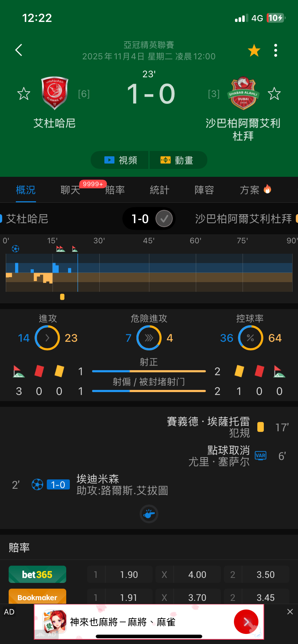Tap the Al Duhail team crest

(x=55, y=93)
